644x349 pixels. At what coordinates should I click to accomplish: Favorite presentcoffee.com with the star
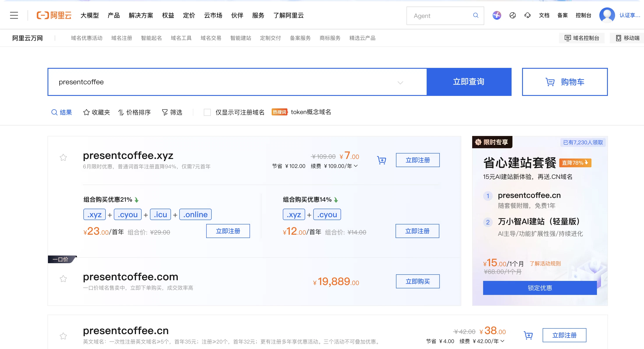coord(63,278)
